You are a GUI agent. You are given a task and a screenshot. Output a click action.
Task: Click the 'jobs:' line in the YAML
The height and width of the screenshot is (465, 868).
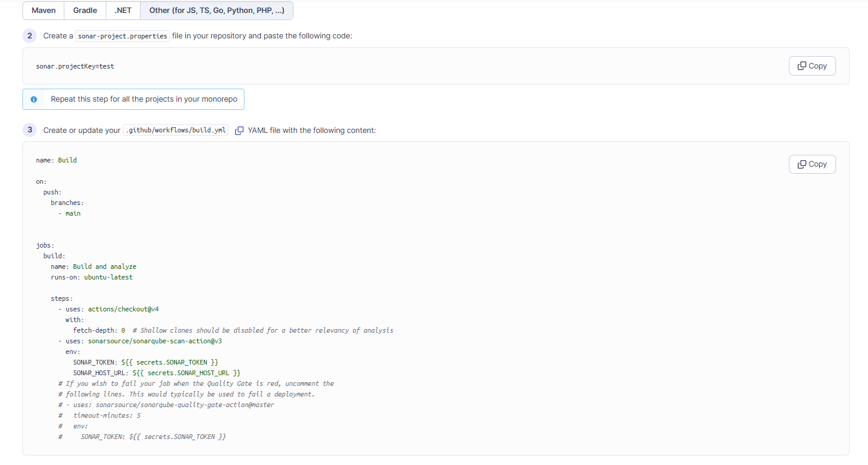point(45,245)
